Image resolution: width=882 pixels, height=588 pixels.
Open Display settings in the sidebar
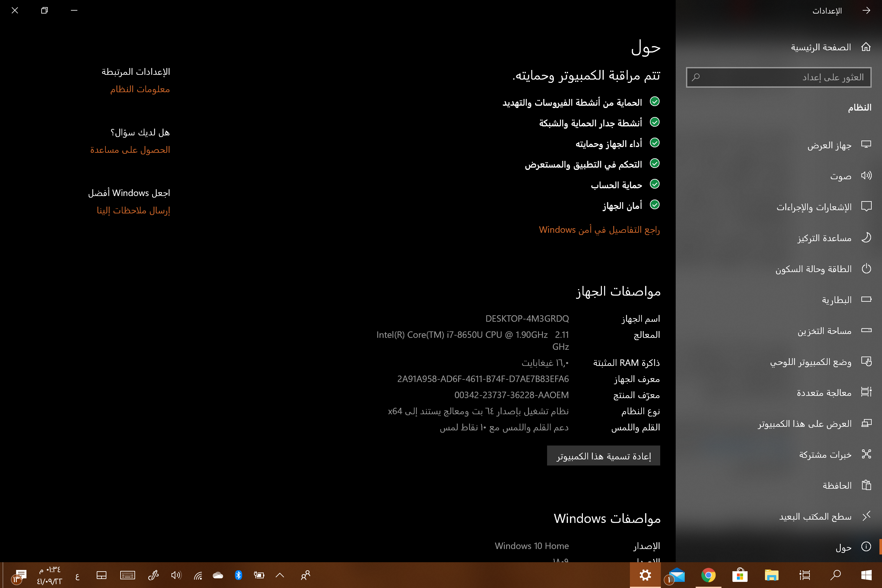pyautogui.click(x=829, y=145)
